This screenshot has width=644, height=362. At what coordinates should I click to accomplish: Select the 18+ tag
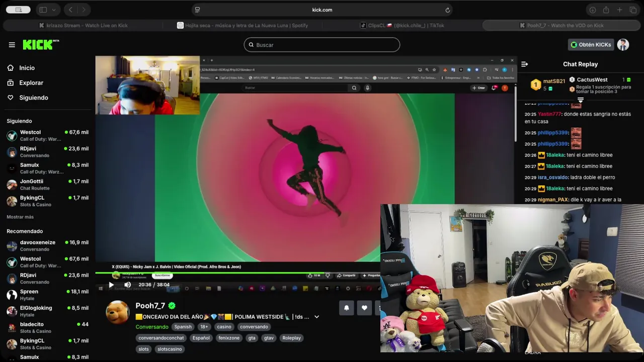pos(204,327)
